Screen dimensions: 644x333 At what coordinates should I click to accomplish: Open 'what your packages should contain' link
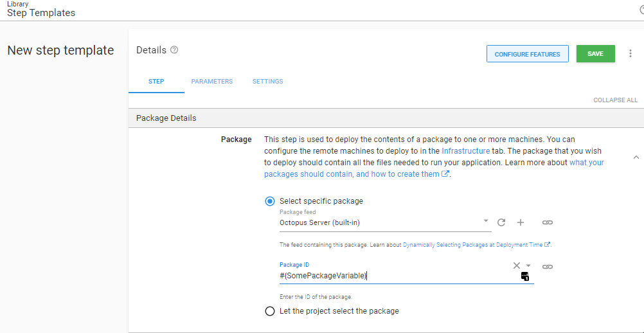tap(434, 168)
